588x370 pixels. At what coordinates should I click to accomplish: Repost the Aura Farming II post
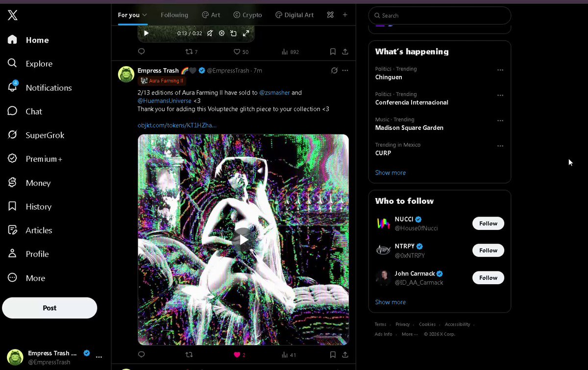coord(189,354)
